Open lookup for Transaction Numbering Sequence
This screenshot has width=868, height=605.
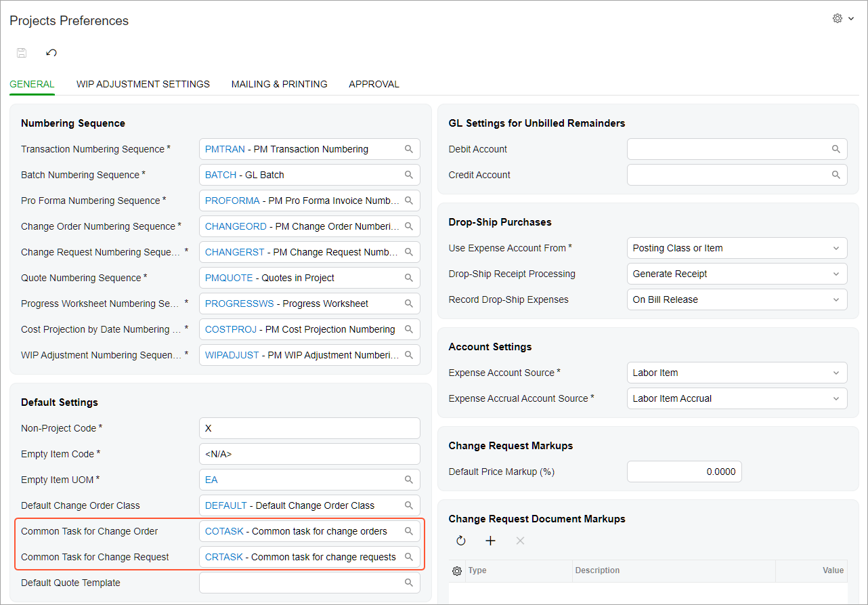point(409,149)
